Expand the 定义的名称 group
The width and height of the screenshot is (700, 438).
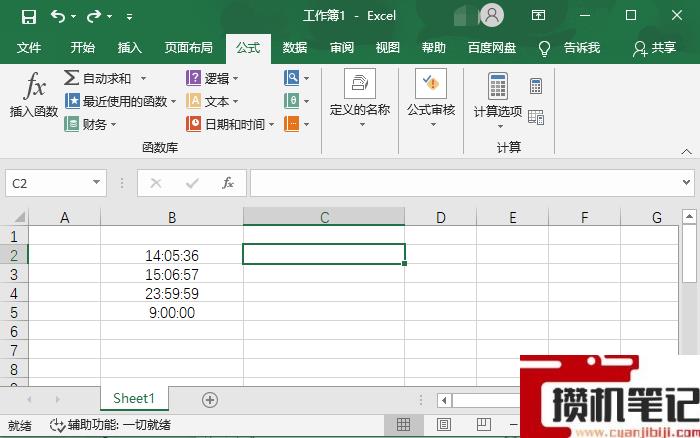[360, 98]
